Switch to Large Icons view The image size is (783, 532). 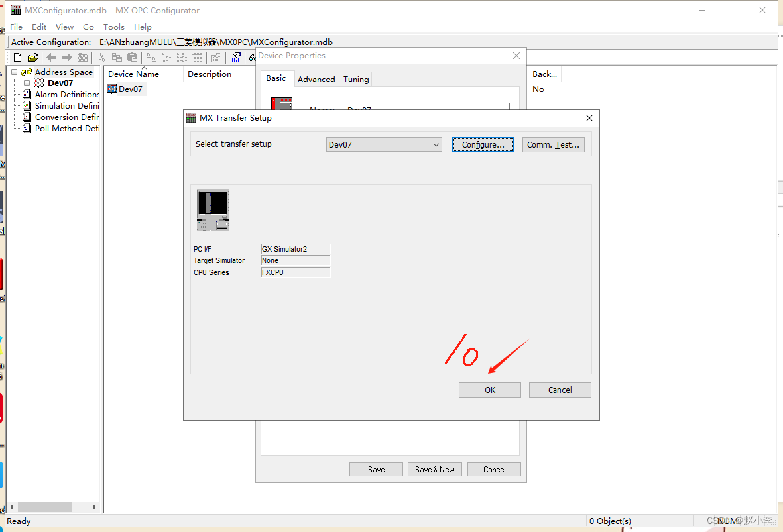tap(151, 58)
